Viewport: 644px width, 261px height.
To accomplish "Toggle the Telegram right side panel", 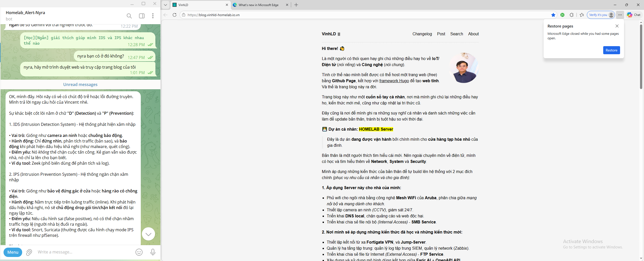I will 142,16.
